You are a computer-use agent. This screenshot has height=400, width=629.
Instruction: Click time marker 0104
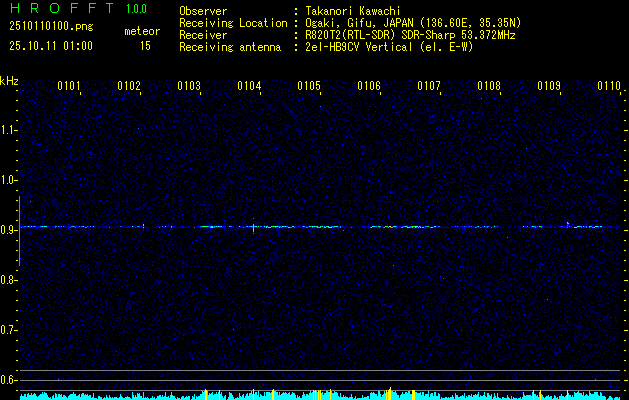tap(249, 86)
